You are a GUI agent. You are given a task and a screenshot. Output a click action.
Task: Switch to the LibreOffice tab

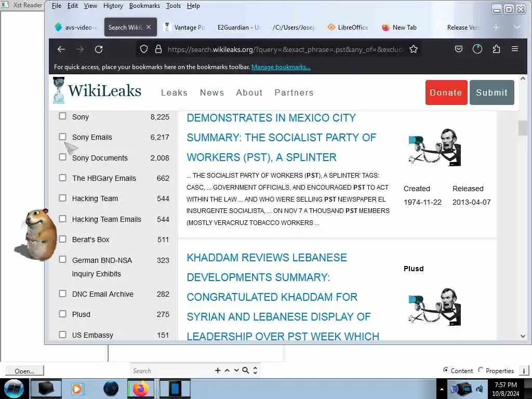pos(349,27)
